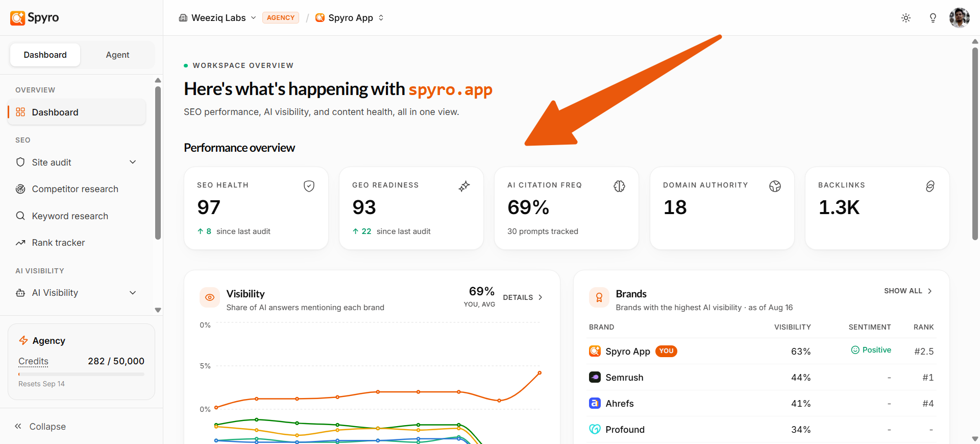Image resolution: width=980 pixels, height=444 pixels.
Task: Open Rank tracker
Action: click(77, 243)
